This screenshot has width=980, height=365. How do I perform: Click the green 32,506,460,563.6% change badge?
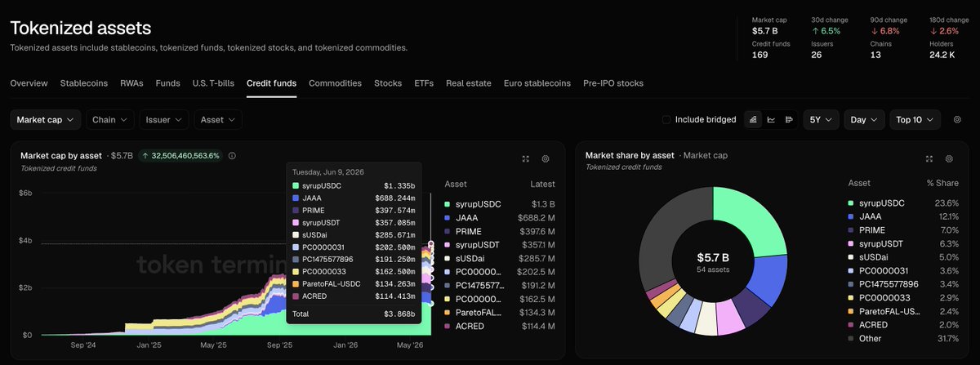click(x=180, y=155)
